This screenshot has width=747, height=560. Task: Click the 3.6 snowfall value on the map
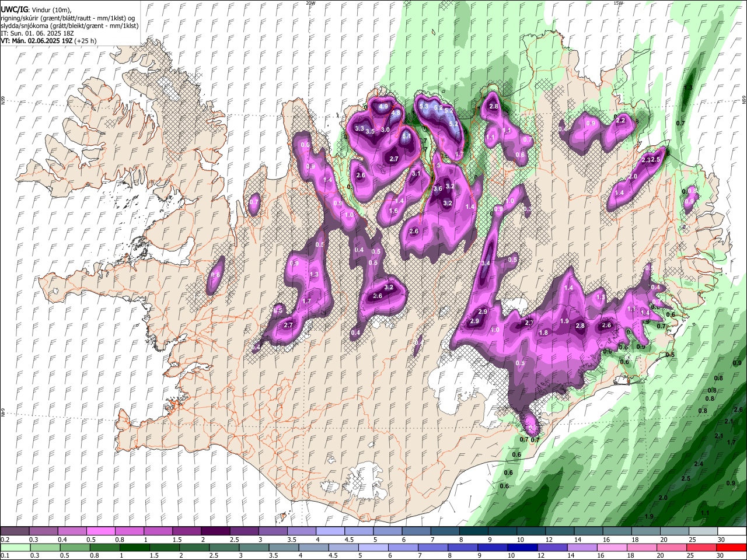click(x=438, y=188)
